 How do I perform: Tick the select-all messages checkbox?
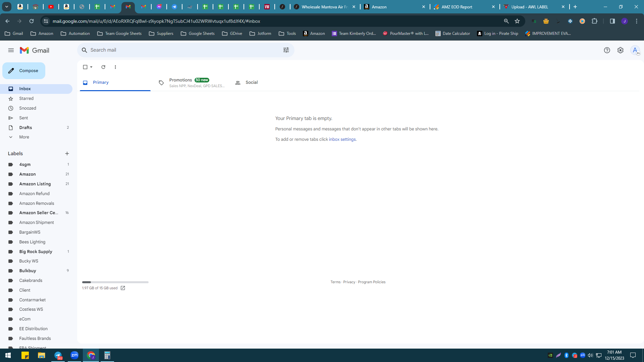click(85, 67)
